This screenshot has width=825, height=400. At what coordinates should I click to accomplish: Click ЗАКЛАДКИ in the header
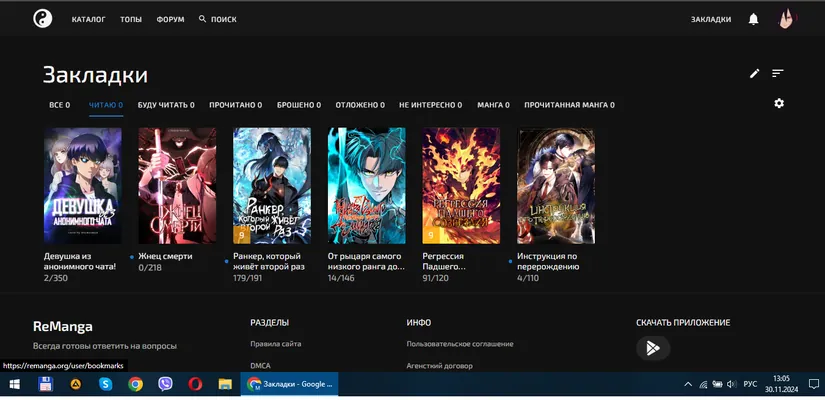click(x=711, y=19)
